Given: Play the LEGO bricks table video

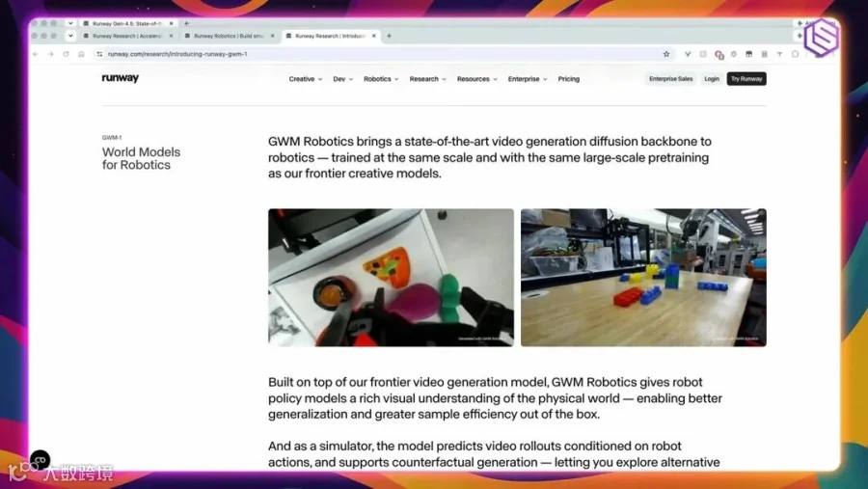Looking at the screenshot, I should pyautogui.click(x=643, y=278).
